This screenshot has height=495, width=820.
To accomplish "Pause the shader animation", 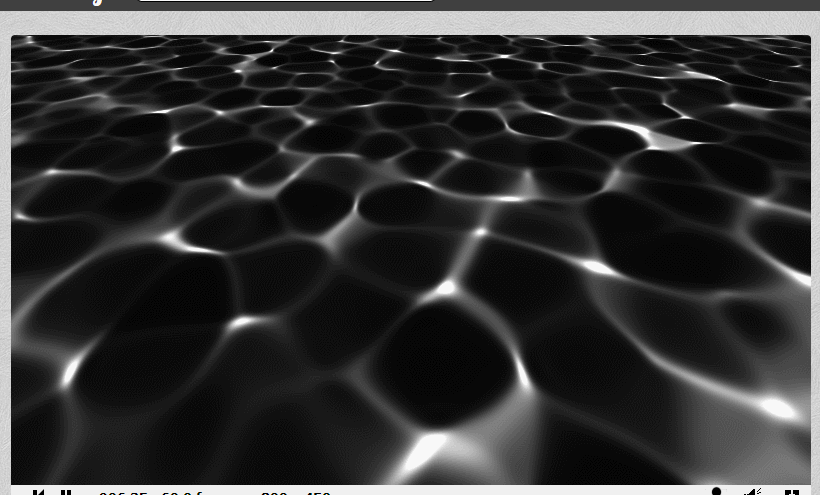I will (x=66, y=492).
